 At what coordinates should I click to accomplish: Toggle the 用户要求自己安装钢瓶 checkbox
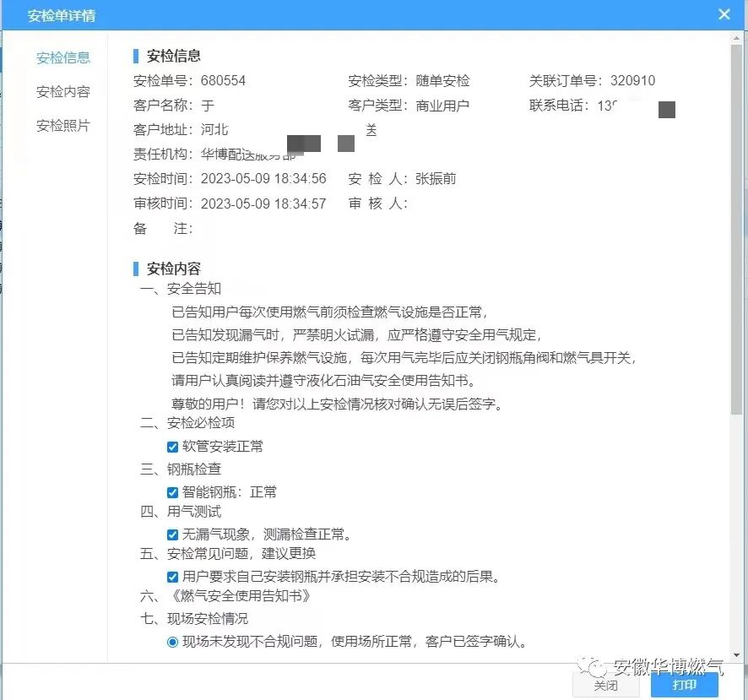[x=172, y=575]
